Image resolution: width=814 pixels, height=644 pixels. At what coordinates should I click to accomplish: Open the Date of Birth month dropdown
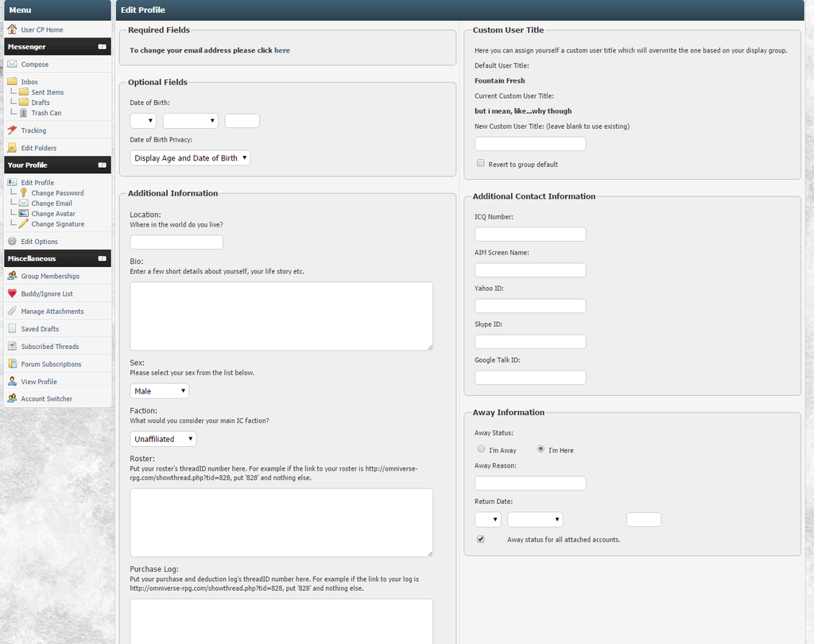click(191, 121)
